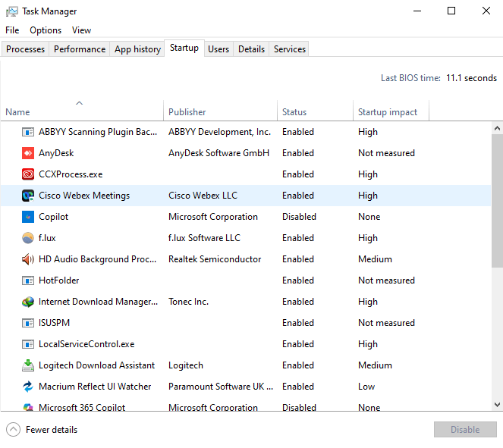The width and height of the screenshot is (503, 448).
Task: Click the AnyDesk red icon
Action: click(28, 153)
